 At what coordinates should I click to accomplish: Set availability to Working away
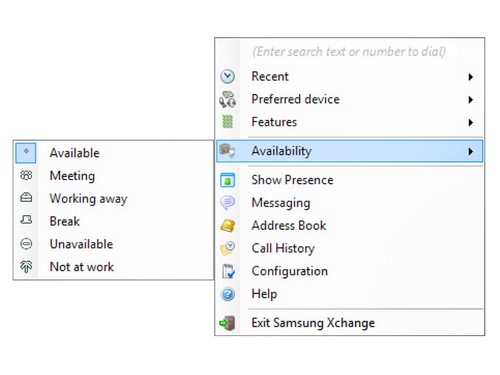tap(113, 198)
